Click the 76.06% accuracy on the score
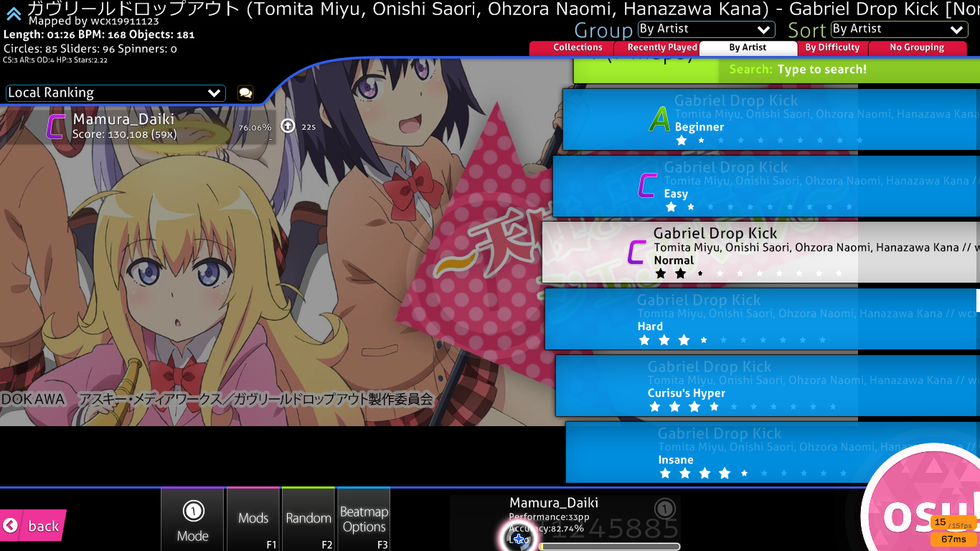The height and width of the screenshot is (551, 980). tap(255, 127)
